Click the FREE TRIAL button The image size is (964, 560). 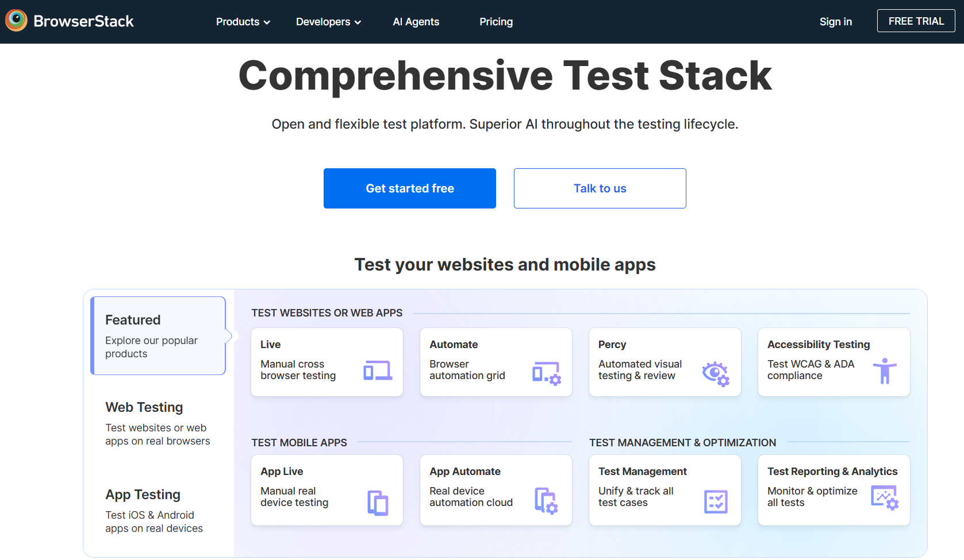[916, 21]
